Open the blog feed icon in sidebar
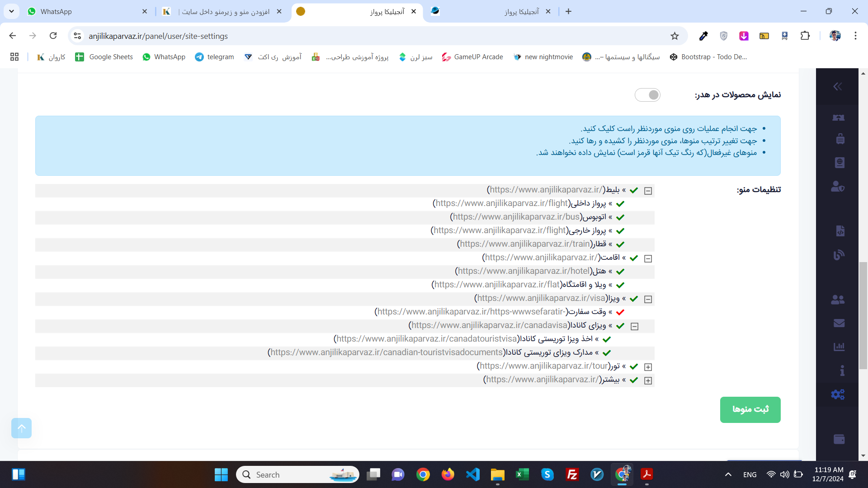This screenshot has width=868, height=488. pos(839,255)
